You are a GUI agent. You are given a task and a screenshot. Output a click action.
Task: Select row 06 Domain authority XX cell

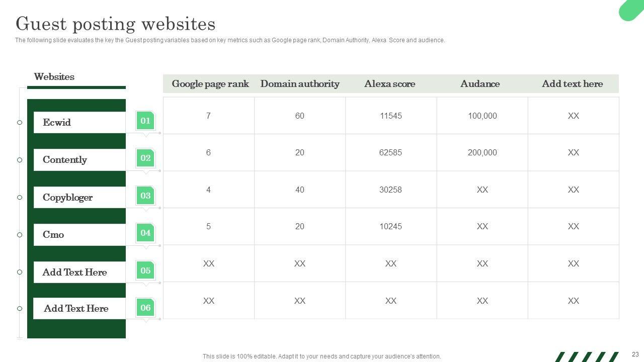point(300,301)
